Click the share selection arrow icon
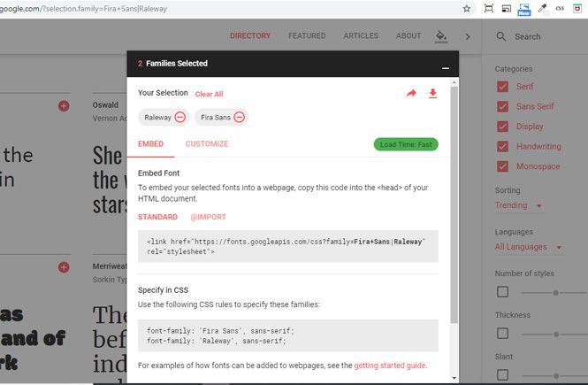588x385 pixels. [x=411, y=94]
